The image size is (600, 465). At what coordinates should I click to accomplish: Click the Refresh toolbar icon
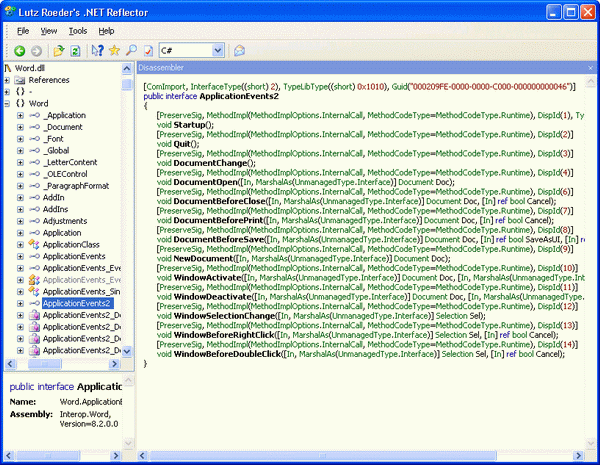[75, 51]
